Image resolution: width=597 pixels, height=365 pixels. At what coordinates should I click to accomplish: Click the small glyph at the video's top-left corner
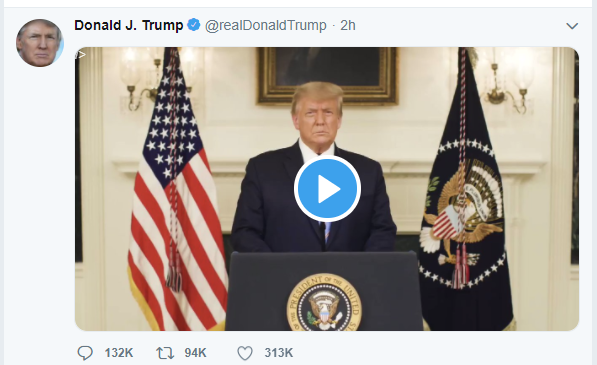(x=80, y=55)
